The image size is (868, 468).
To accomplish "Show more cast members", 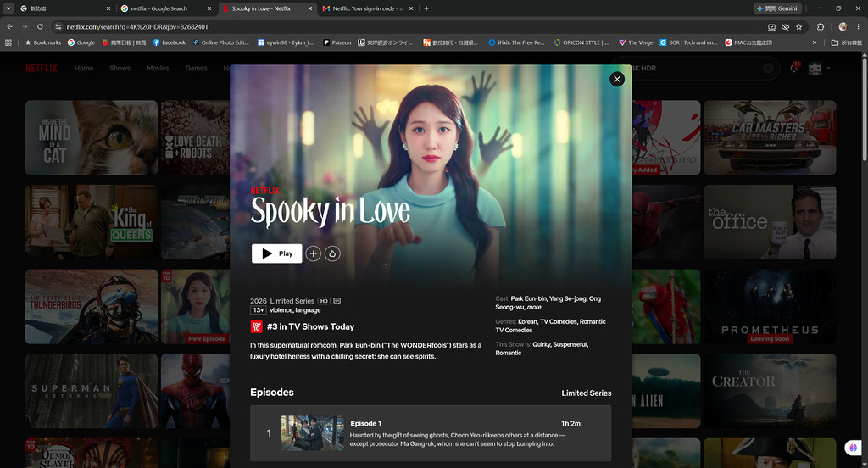I will click(x=534, y=307).
